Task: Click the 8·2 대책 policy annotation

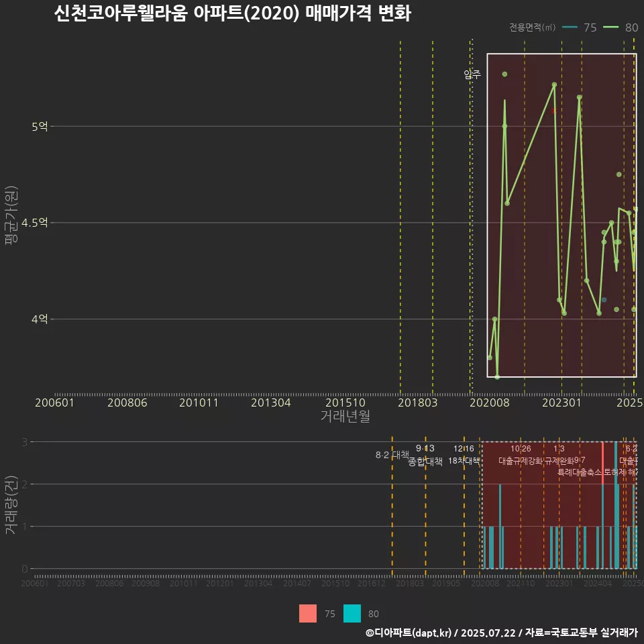Action: tap(392, 455)
